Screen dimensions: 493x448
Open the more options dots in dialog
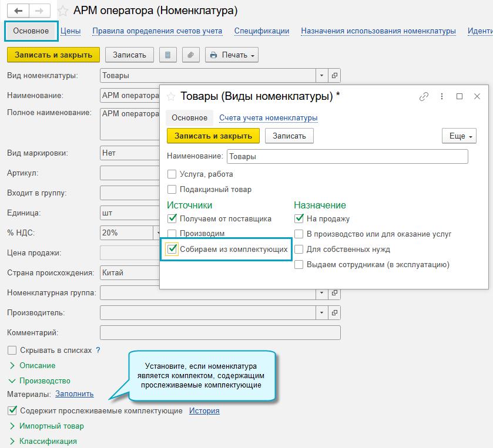(x=442, y=96)
